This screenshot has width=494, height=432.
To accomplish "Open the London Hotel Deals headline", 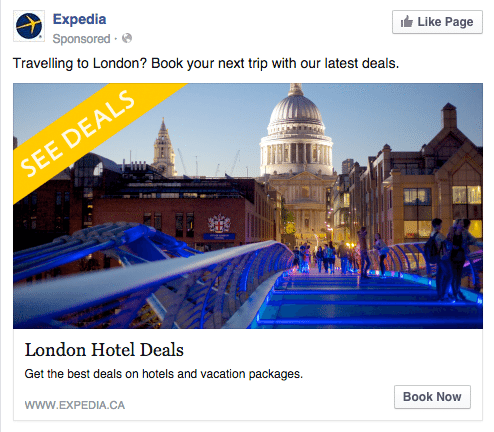I will 104,350.
